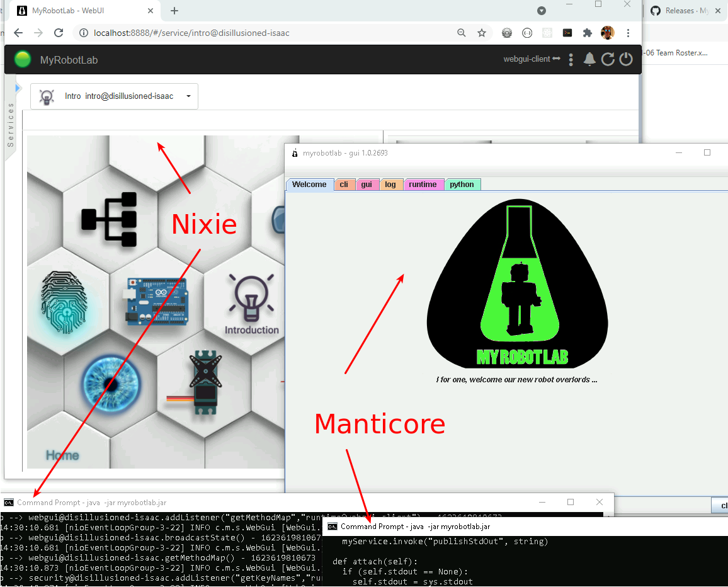
Task: Select the Releases GitHub tab in background browser
Action: click(686, 11)
